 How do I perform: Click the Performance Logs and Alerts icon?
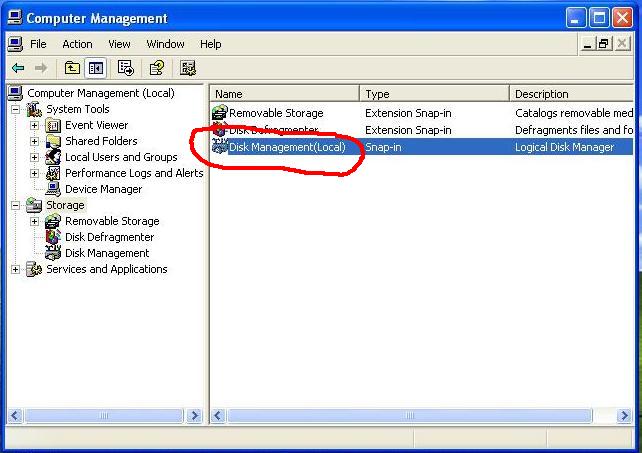tap(53, 173)
